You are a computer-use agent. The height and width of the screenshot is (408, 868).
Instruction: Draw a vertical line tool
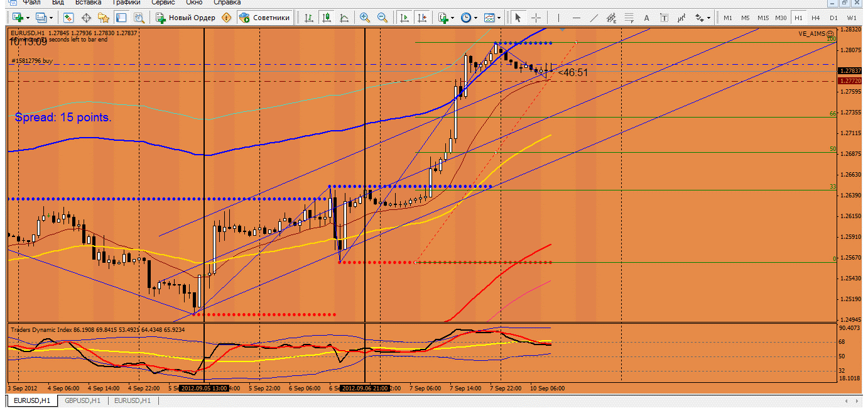pos(558,18)
